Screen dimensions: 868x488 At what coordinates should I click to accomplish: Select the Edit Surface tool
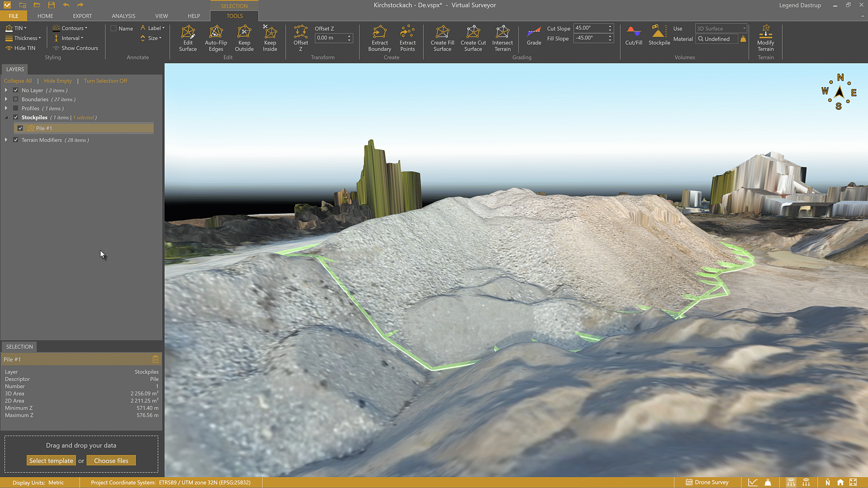coord(188,38)
